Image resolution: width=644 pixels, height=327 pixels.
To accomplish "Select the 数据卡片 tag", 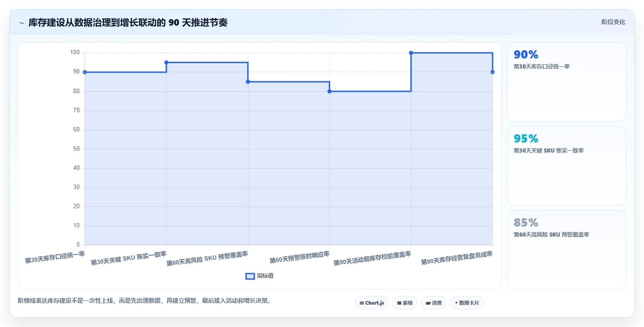I will tap(467, 303).
